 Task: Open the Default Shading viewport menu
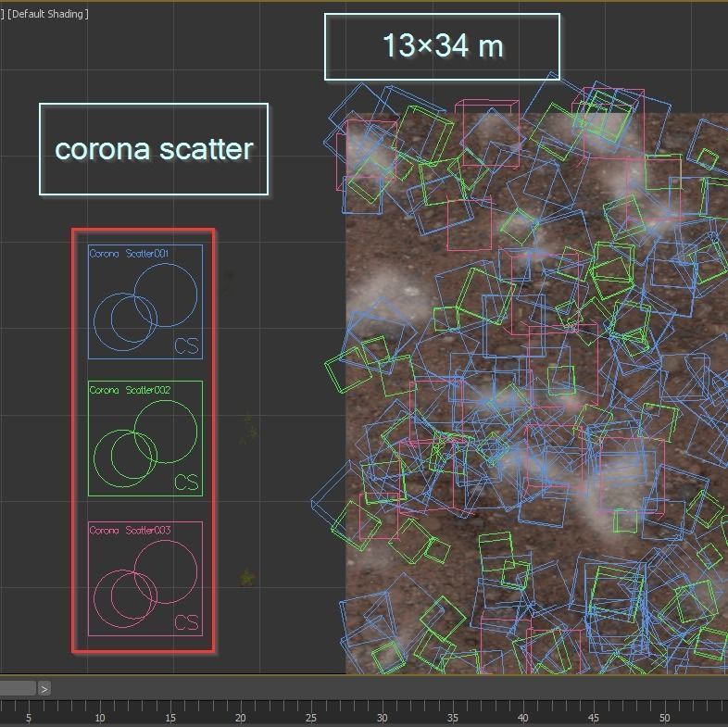click(48, 14)
